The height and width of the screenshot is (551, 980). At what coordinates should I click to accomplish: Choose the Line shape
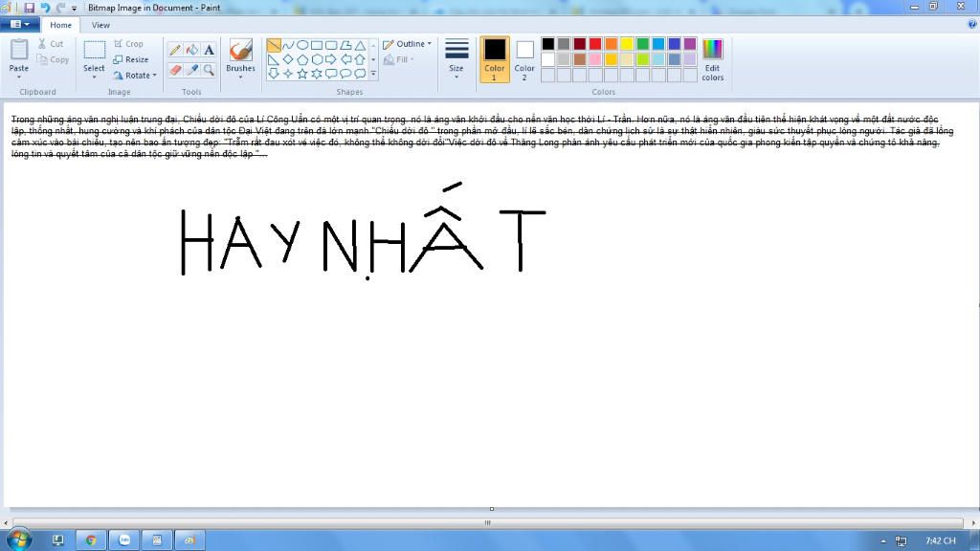coord(274,45)
